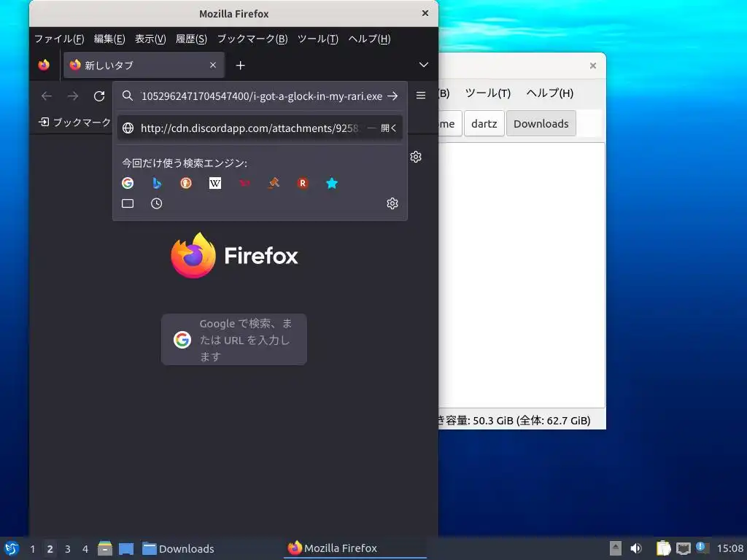Image resolution: width=747 pixels, height=560 pixels.
Task: Open search settings gear in the url dropdown
Action: tap(392, 203)
